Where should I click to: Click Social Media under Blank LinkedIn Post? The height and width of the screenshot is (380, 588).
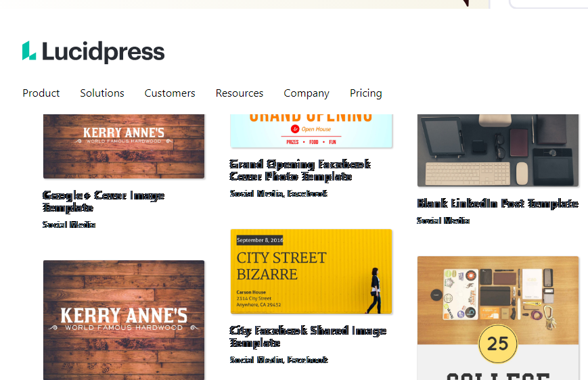443,220
